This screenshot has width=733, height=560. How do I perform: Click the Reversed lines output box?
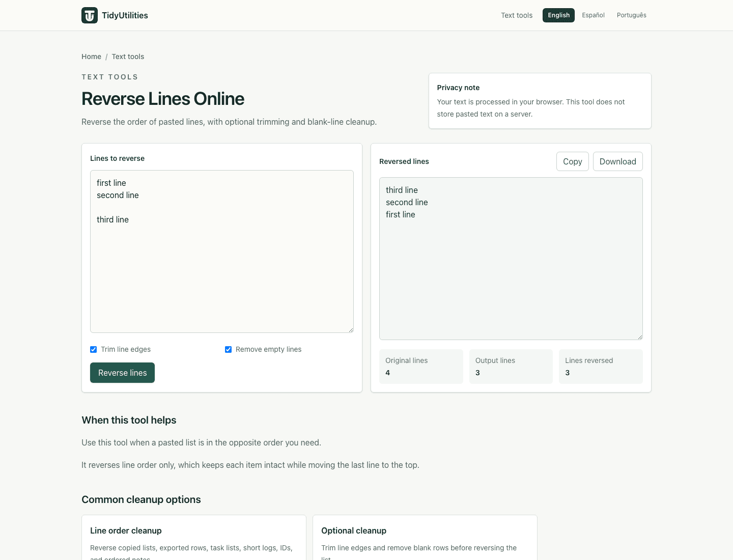click(x=511, y=259)
